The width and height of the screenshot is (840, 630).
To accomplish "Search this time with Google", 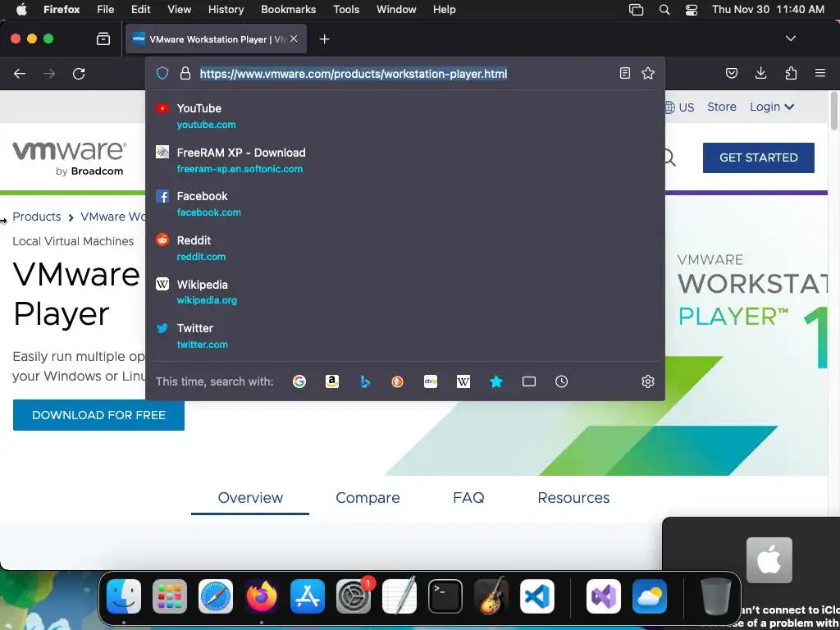I will [x=299, y=381].
